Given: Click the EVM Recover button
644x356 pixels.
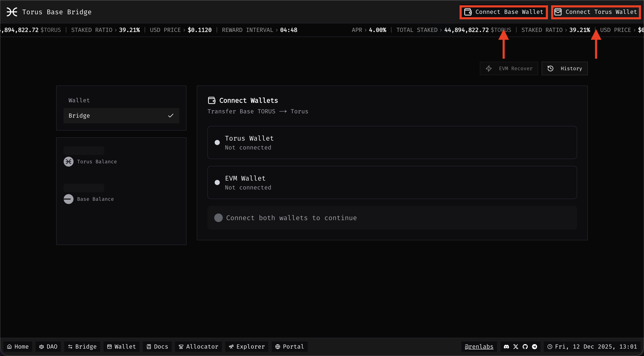Looking at the screenshot, I should pos(509,68).
